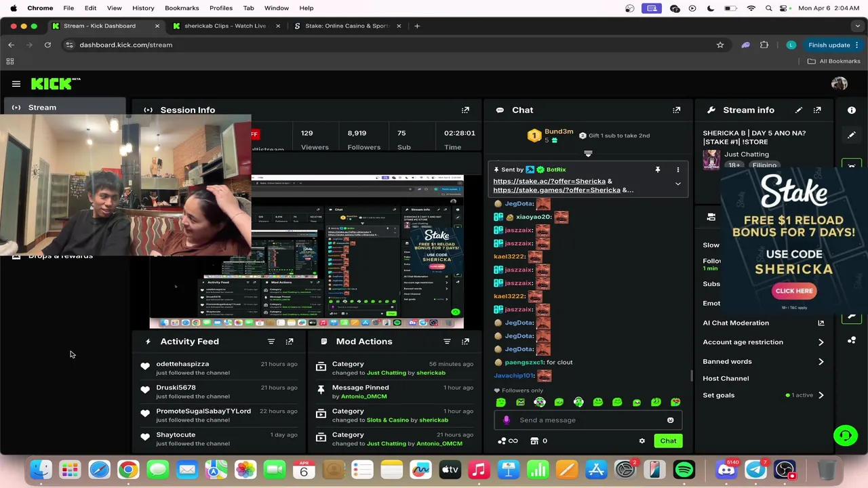Expand the pinned message chevron
Screen dimensions: 868x488
677,184
